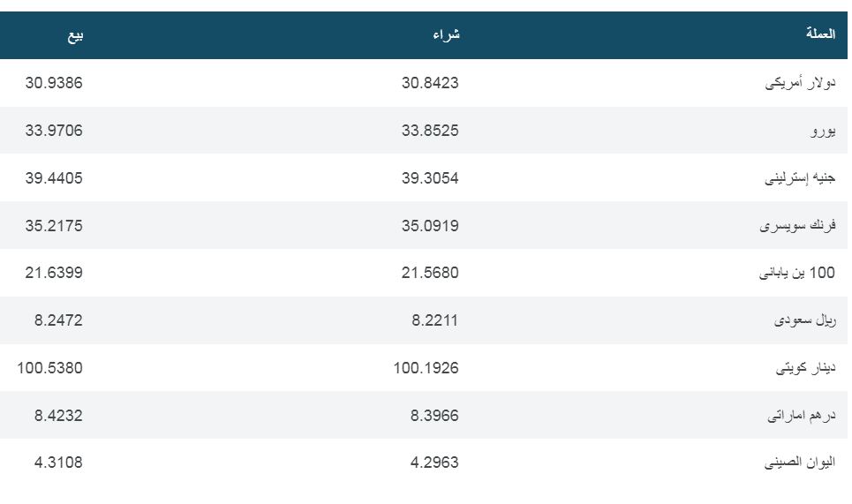Select the جنيه إسترلينى currency name

pos(800,178)
